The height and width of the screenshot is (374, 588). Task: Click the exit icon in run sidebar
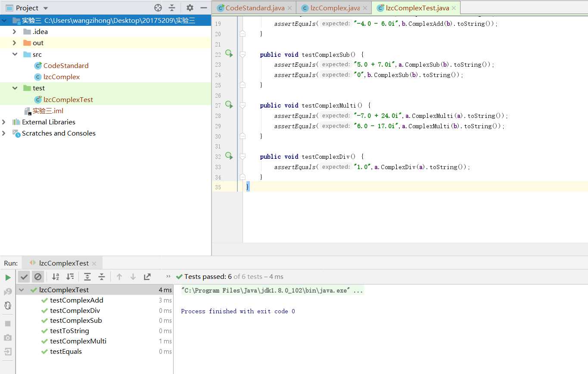8,352
